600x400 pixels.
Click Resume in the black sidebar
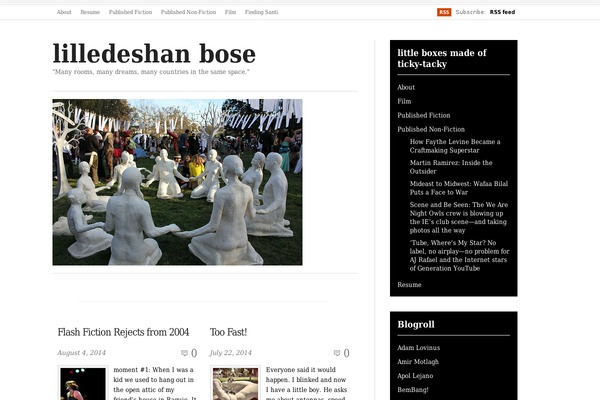click(x=409, y=285)
